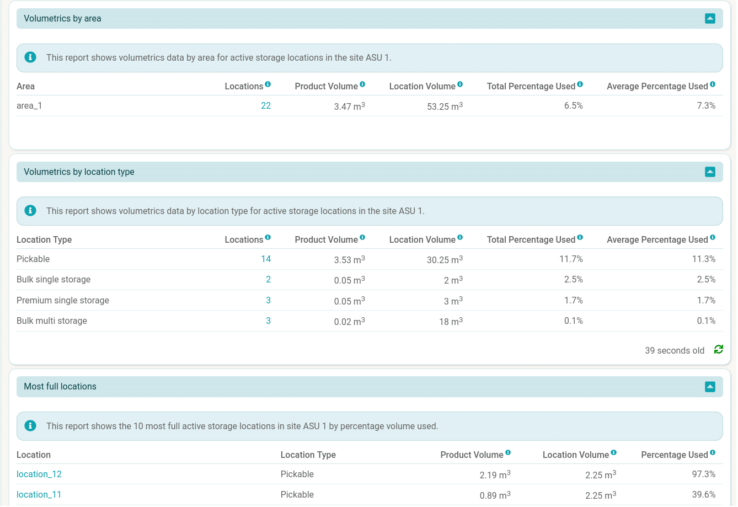Click the Volumetrics by location type header title
The height and width of the screenshot is (507, 738).
pyautogui.click(x=79, y=172)
